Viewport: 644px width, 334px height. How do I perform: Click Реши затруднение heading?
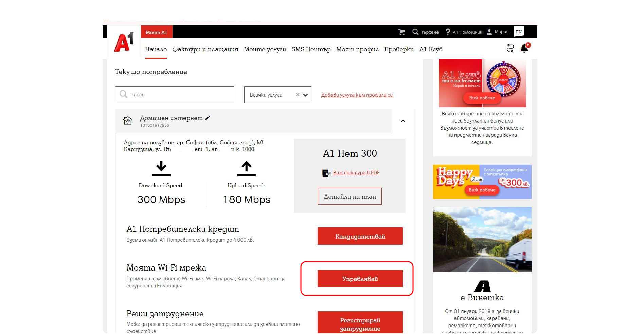[165, 314]
